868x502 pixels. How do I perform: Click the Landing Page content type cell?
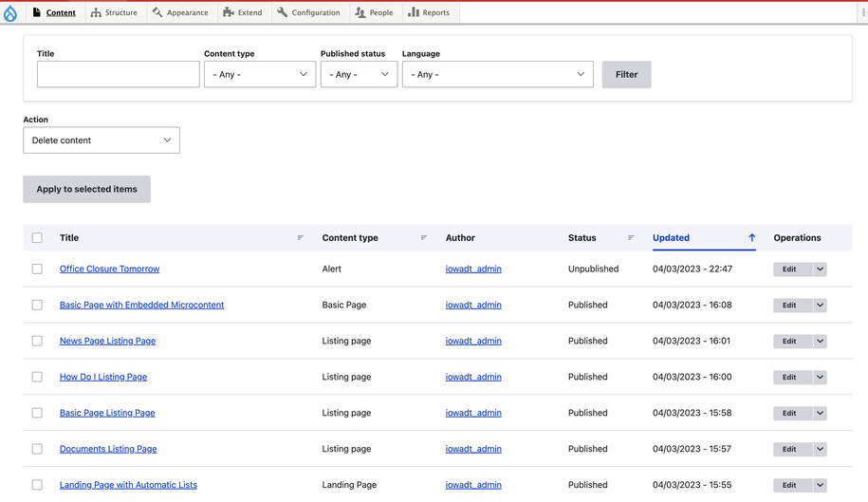click(349, 485)
